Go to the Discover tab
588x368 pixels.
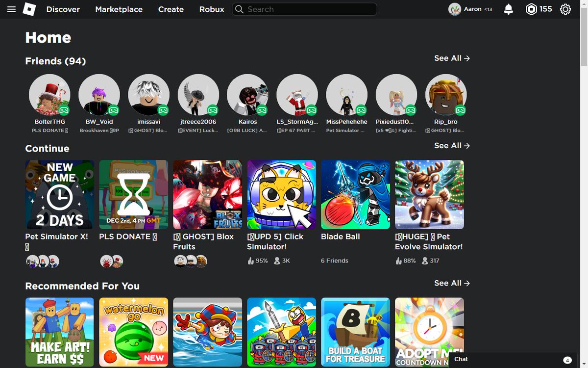coord(63,9)
